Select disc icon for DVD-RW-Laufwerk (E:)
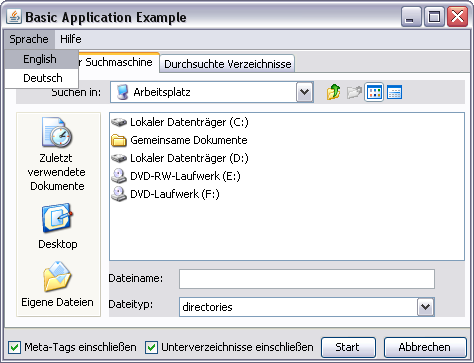474x363 pixels. (x=119, y=176)
